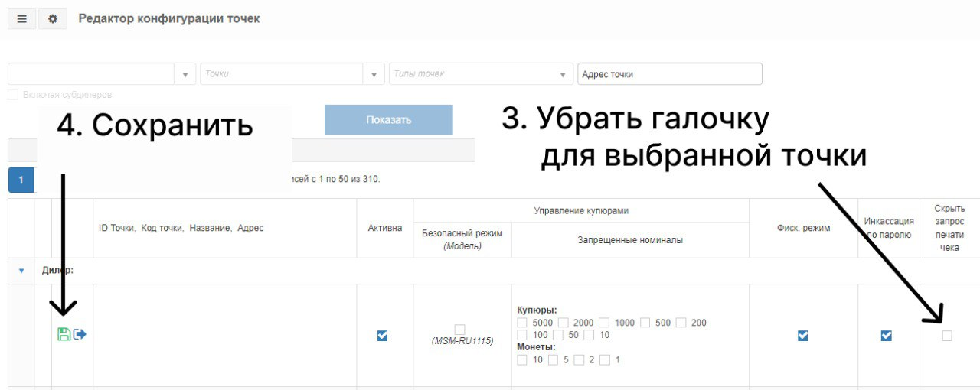The height and width of the screenshot is (390, 980).
Task: Click the Показать button
Action: (389, 120)
